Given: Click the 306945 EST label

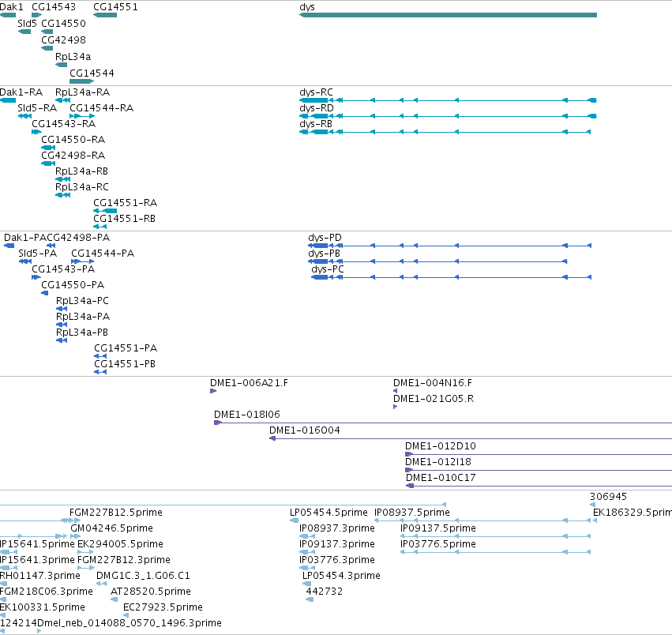Looking at the screenshot, I should (x=608, y=497).
